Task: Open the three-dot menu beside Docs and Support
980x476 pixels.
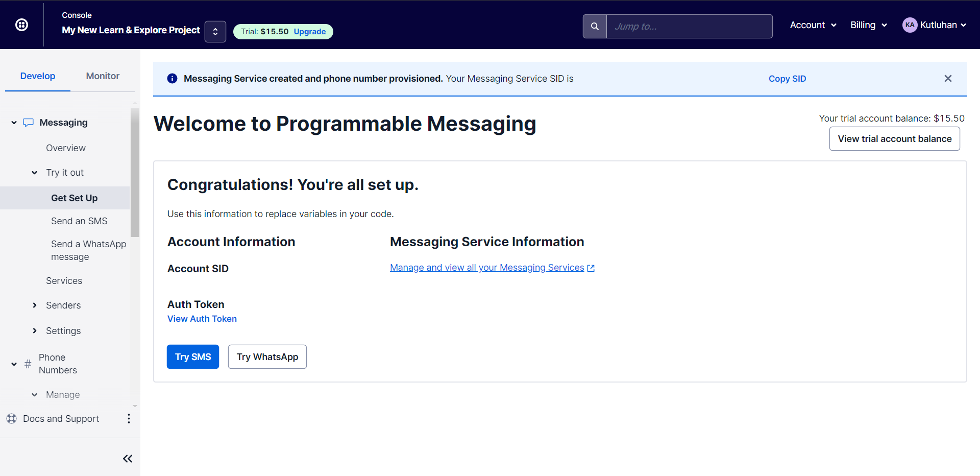Action: coord(129,418)
